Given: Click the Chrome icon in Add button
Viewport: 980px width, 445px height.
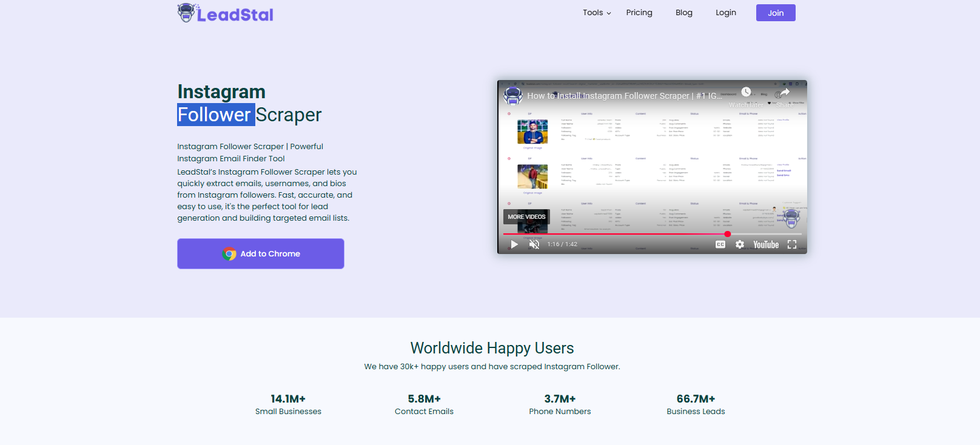Looking at the screenshot, I should [x=229, y=254].
